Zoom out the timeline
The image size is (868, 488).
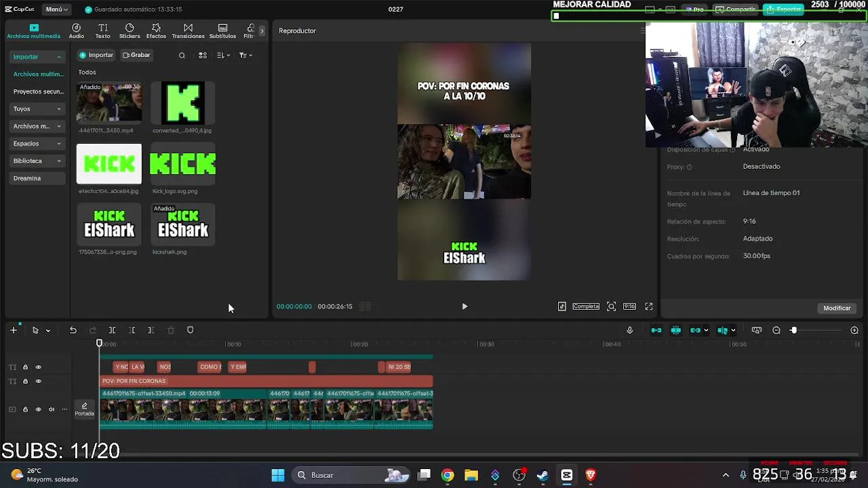click(x=776, y=330)
